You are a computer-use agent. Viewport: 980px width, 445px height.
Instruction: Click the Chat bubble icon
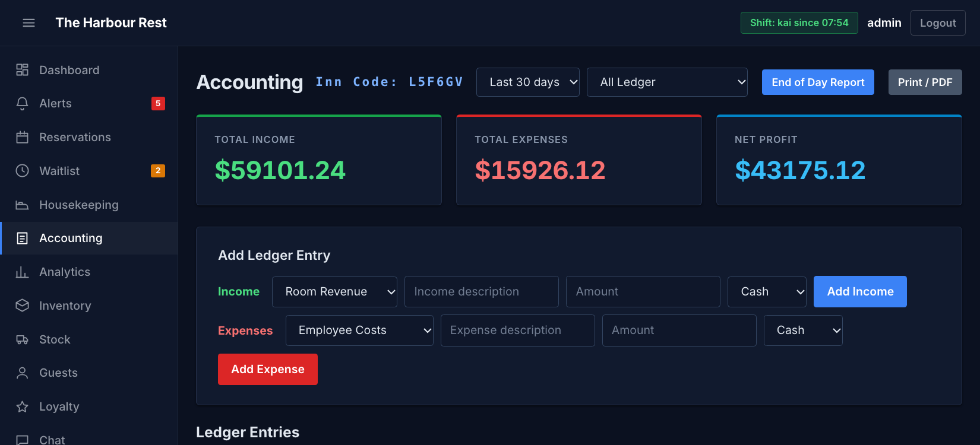pyautogui.click(x=22, y=440)
